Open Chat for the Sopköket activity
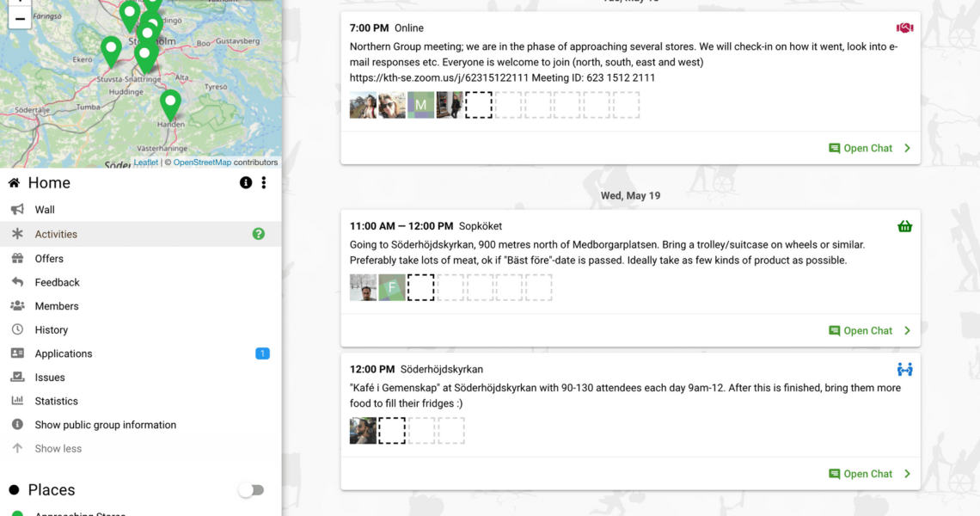Image resolution: width=980 pixels, height=516 pixels. coord(861,330)
